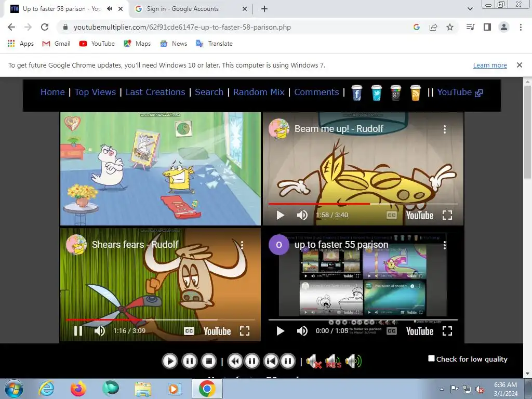
Task: Enter fullscreen on up to faster 55 parison video
Action: [x=447, y=331]
